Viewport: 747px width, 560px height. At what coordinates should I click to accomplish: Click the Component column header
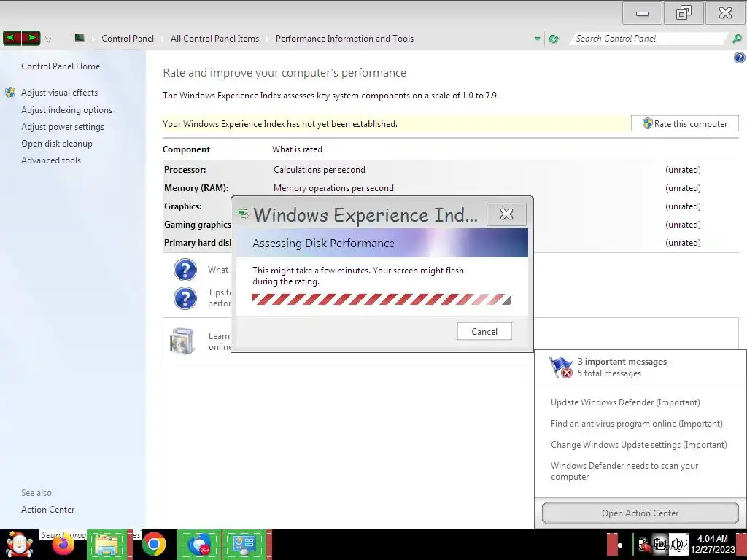coord(186,149)
